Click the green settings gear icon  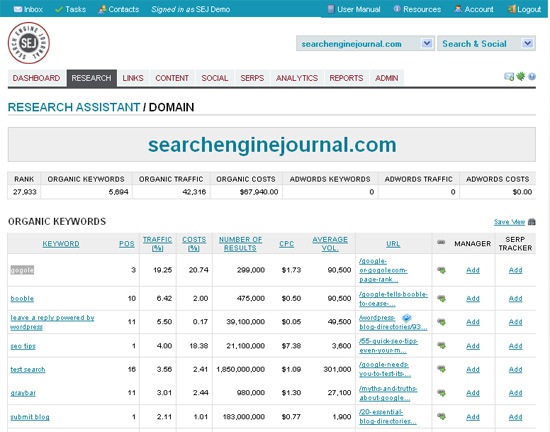tap(521, 76)
